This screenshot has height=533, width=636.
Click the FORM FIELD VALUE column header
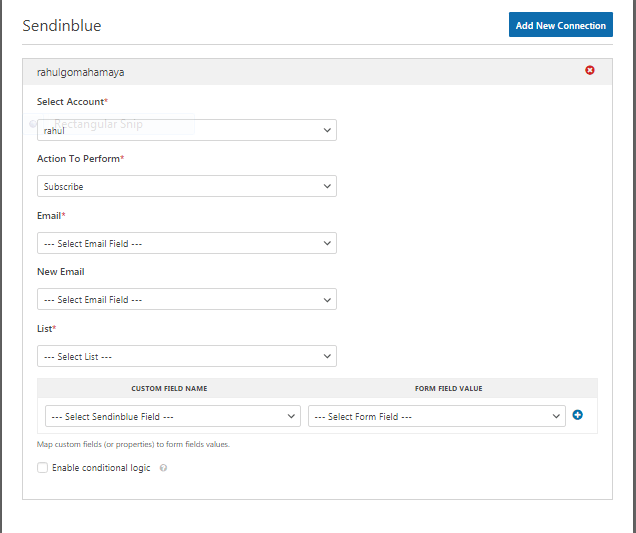click(x=449, y=389)
